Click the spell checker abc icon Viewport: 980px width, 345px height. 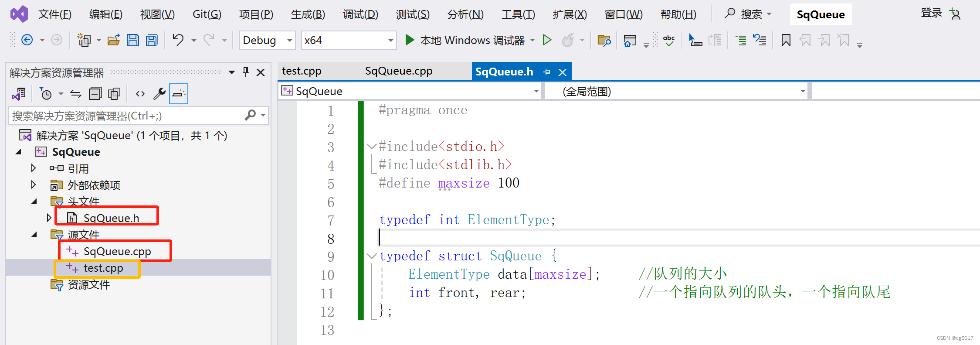pyautogui.click(x=669, y=40)
